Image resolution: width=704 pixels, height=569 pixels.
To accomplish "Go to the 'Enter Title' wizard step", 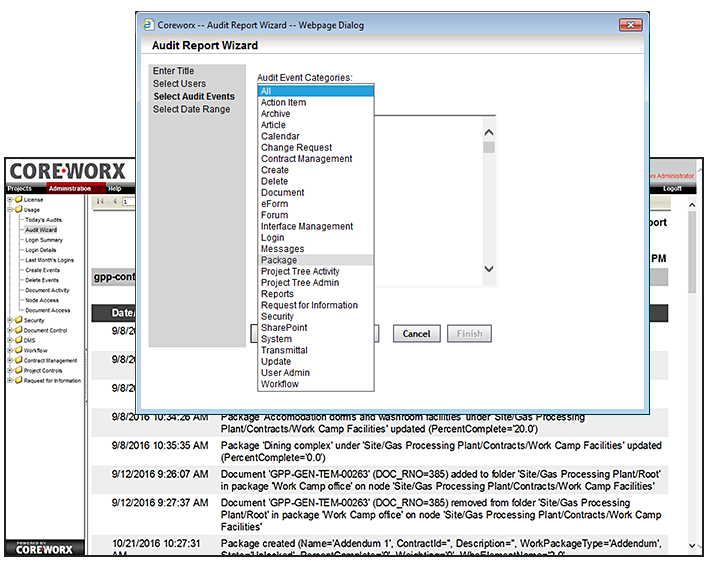I will (x=173, y=71).
